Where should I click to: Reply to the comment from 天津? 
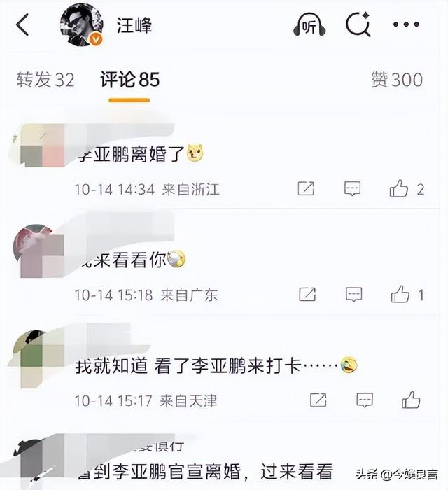[x=365, y=400]
